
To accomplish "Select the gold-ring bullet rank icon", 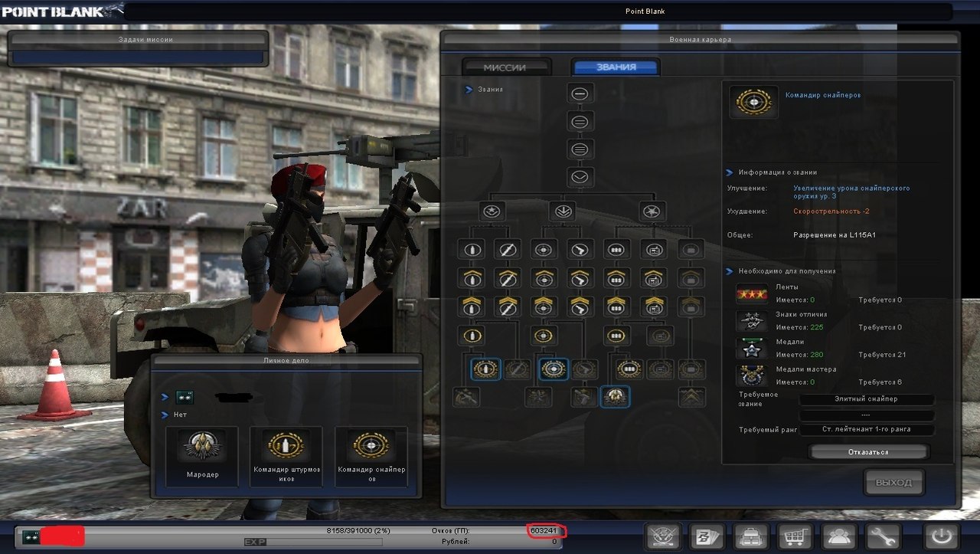I will [x=472, y=335].
